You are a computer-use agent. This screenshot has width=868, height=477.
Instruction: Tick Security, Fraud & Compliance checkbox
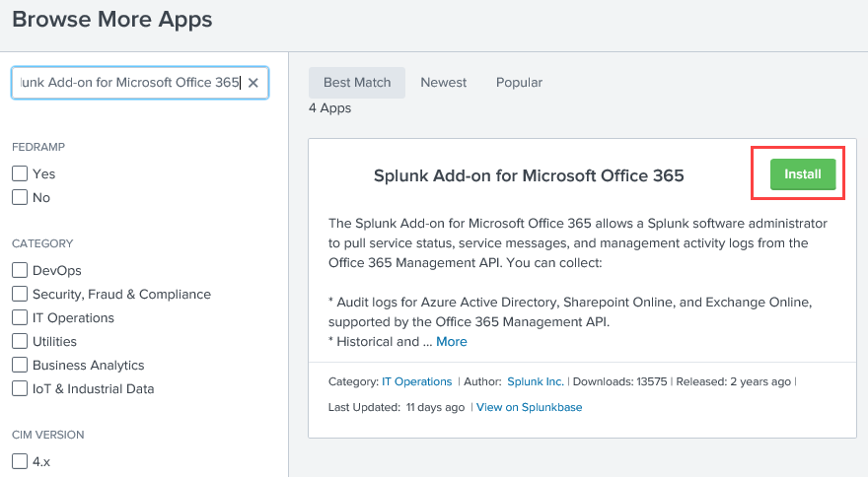pyautogui.click(x=20, y=294)
